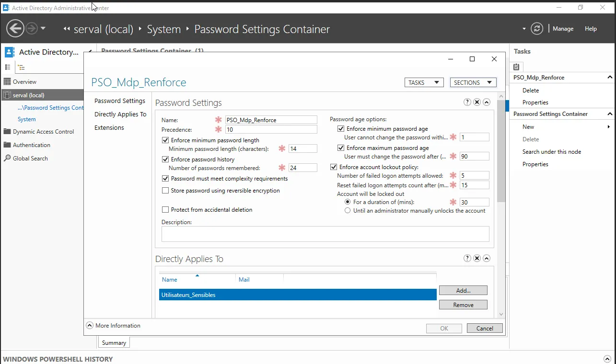Screen dimensions: 616x364
Task: Open the dropdown arrow beside Refresh
Action: tap(524, 29)
